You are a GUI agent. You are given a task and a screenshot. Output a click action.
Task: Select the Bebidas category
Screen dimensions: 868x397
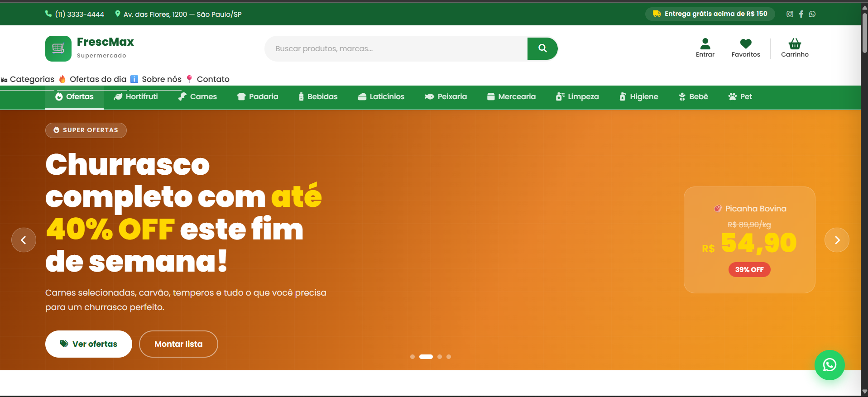tap(318, 97)
